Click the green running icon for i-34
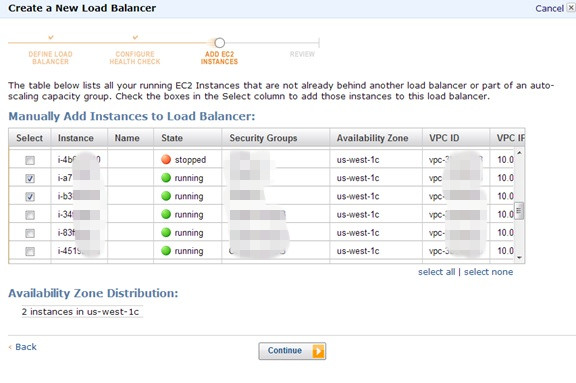Screen dimensions: 576x383 pos(166,214)
